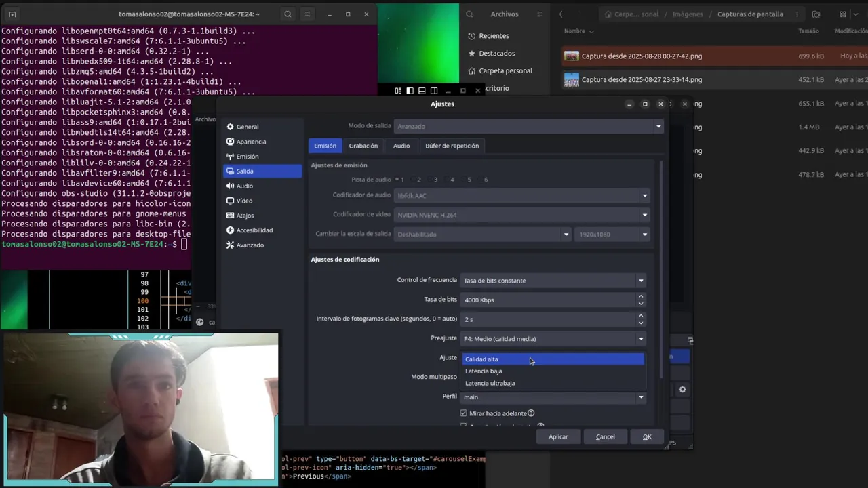This screenshot has width=868, height=488.
Task: Sort files by the Nombre column header
Action: click(578, 31)
